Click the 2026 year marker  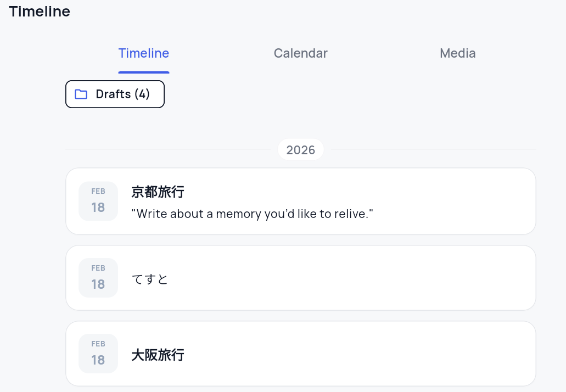pyautogui.click(x=300, y=150)
